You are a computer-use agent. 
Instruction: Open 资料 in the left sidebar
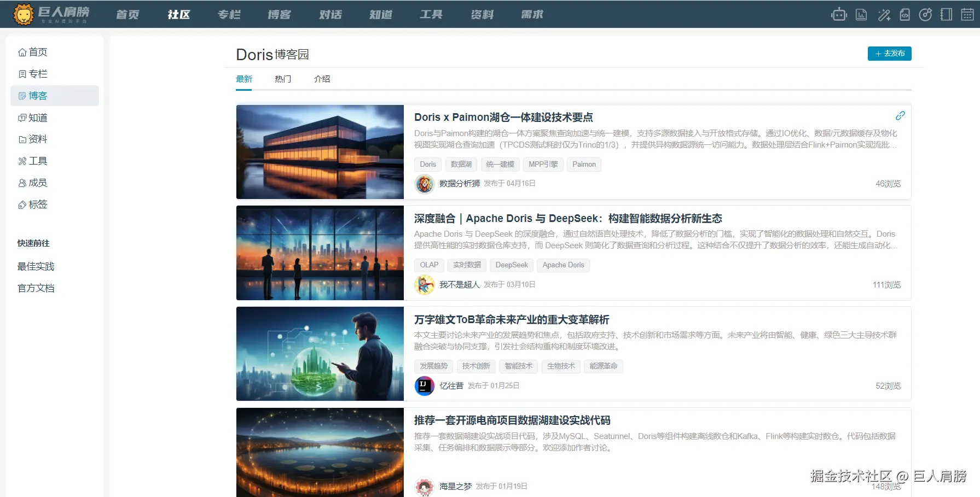point(33,139)
